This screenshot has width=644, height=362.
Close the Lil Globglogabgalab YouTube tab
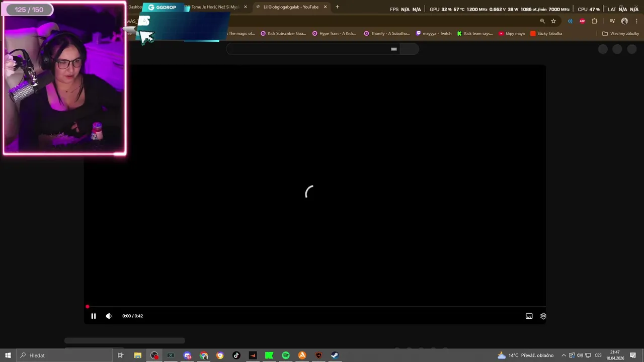coord(325,7)
